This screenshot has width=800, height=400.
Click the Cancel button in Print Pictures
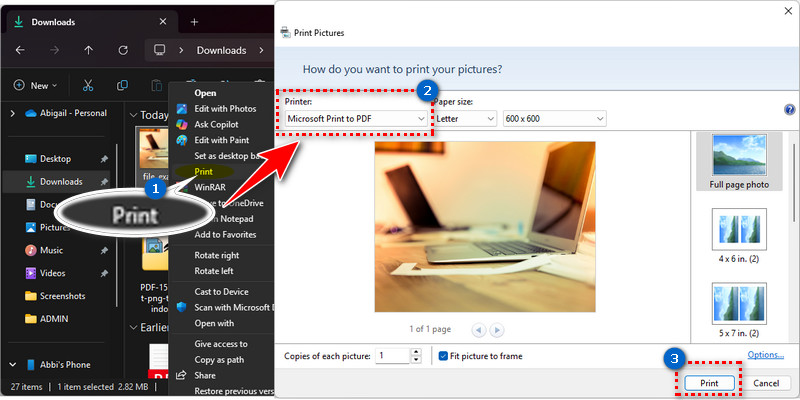click(766, 383)
